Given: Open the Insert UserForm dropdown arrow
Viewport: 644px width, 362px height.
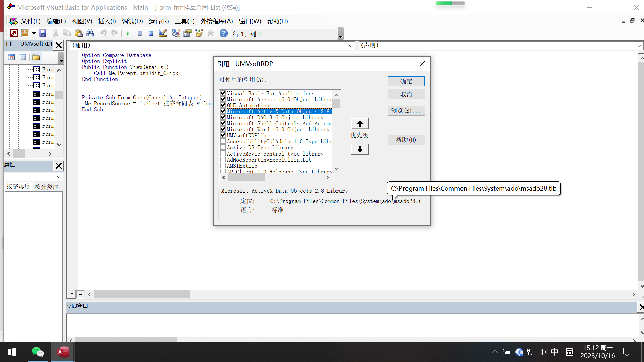Looking at the screenshot, I should (34, 33).
